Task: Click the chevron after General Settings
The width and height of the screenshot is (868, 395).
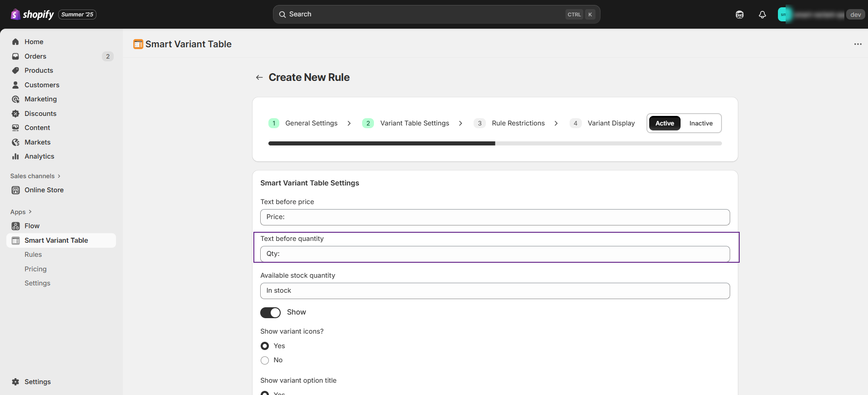Action: point(349,123)
